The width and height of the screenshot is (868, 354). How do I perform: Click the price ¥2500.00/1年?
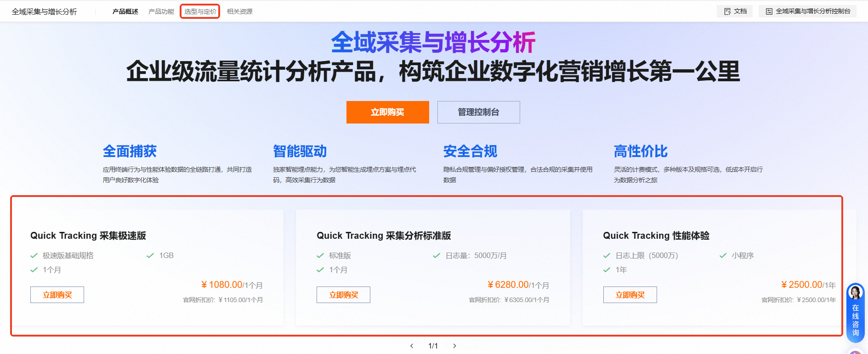808,285
